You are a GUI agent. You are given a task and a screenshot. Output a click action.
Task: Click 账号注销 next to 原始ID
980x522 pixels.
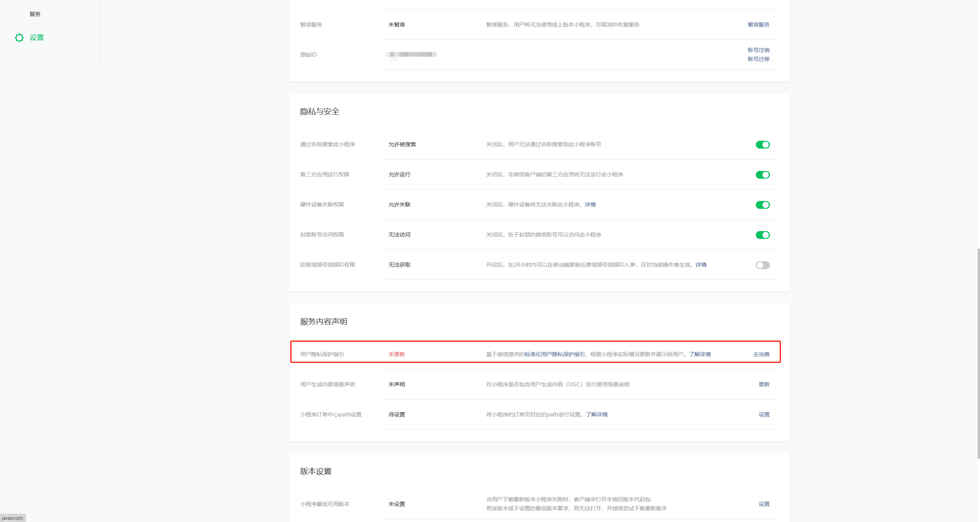coord(758,50)
